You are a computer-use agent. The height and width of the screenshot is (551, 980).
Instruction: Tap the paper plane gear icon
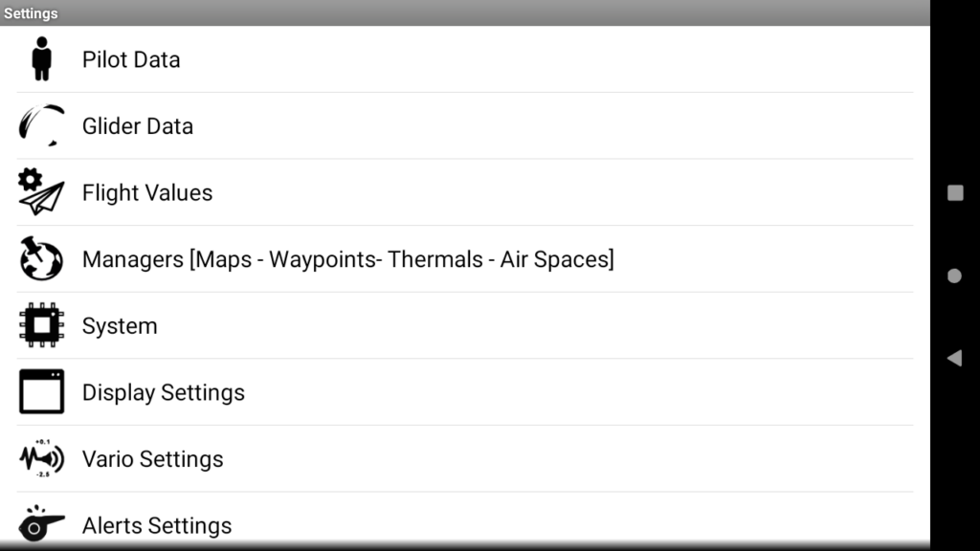41,191
